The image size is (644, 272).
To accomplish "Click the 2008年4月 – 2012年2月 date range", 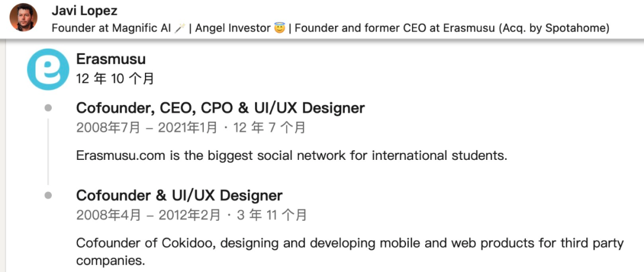I will tap(148, 215).
